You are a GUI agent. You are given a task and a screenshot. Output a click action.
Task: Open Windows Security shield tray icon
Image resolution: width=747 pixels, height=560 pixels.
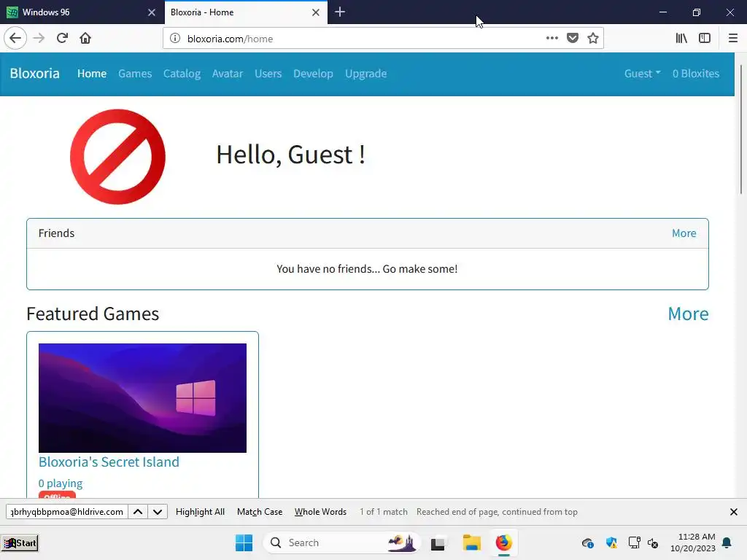point(611,542)
